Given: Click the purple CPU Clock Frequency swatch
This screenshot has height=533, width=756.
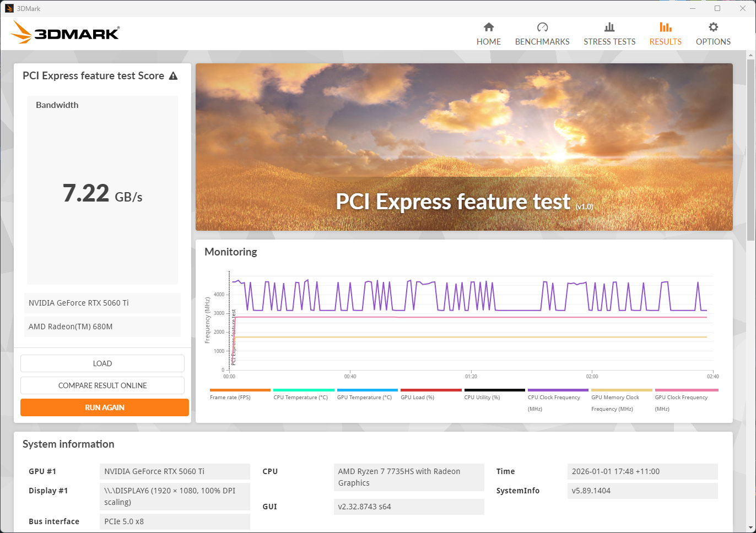Looking at the screenshot, I should click(558, 390).
